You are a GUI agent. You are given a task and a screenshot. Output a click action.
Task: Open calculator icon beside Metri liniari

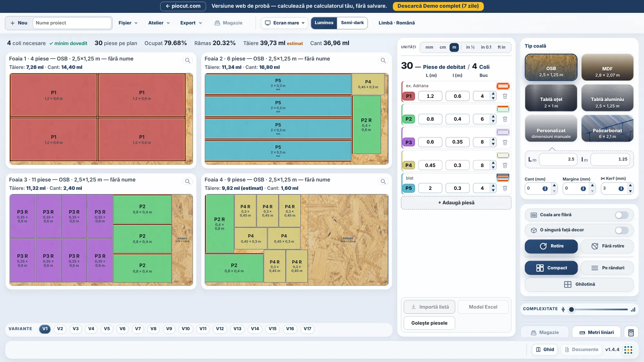pyautogui.click(x=631, y=332)
